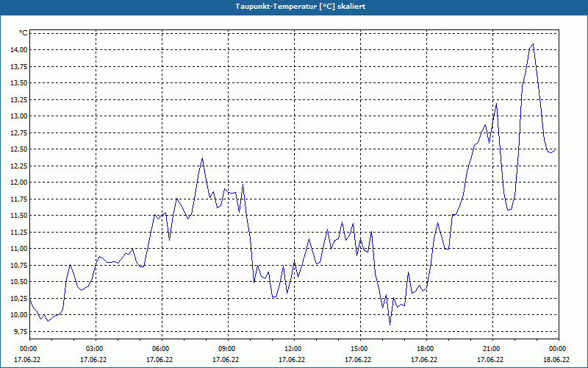588x368 pixels.
Task: Pick the 10,25 y-axis label
Action: (19, 298)
